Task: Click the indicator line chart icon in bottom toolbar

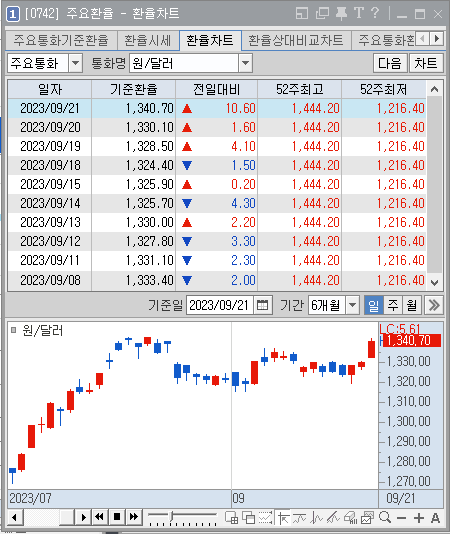Action: tap(317, 518)
